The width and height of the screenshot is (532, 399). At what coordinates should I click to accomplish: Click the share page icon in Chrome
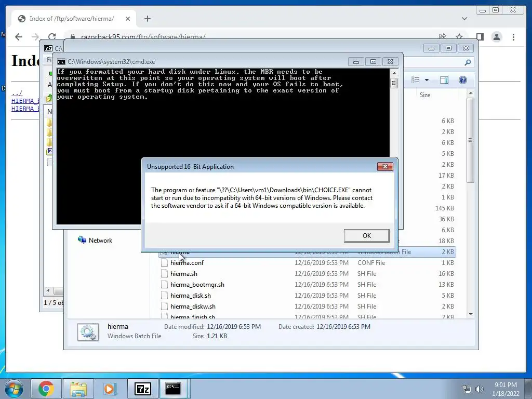click(443, 37)
